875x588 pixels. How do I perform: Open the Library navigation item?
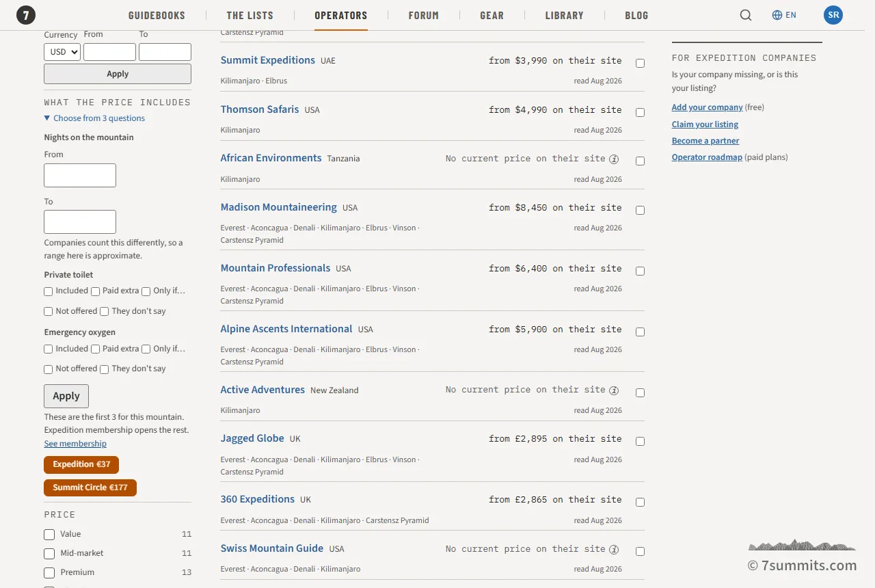565,15
